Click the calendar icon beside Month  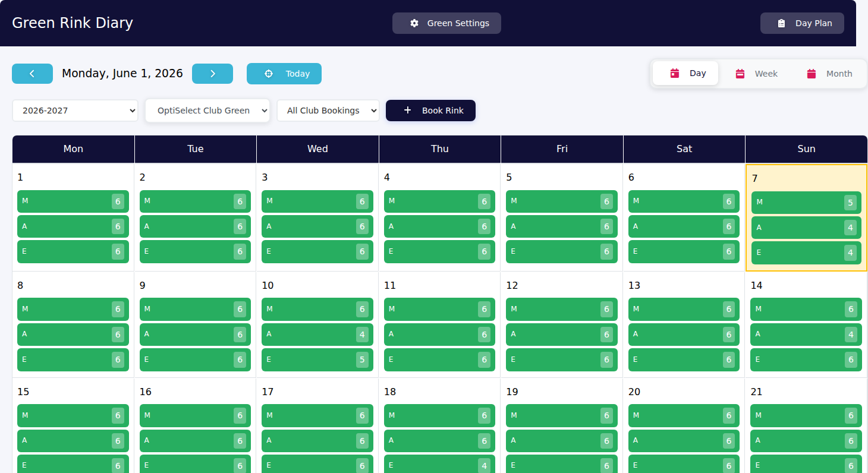(x=812, y=74)
